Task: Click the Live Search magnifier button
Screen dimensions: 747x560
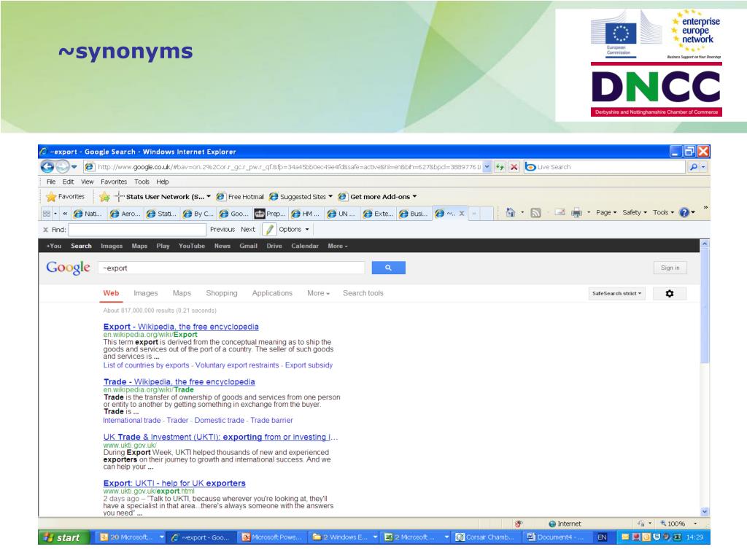Action: click(693, 167)
